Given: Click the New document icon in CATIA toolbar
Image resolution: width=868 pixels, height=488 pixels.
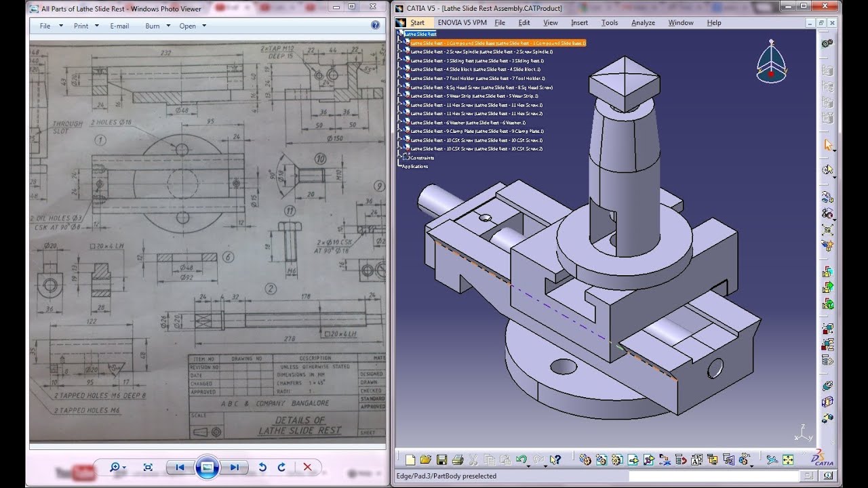Looking at the screenshot, I should click(410, 460).
